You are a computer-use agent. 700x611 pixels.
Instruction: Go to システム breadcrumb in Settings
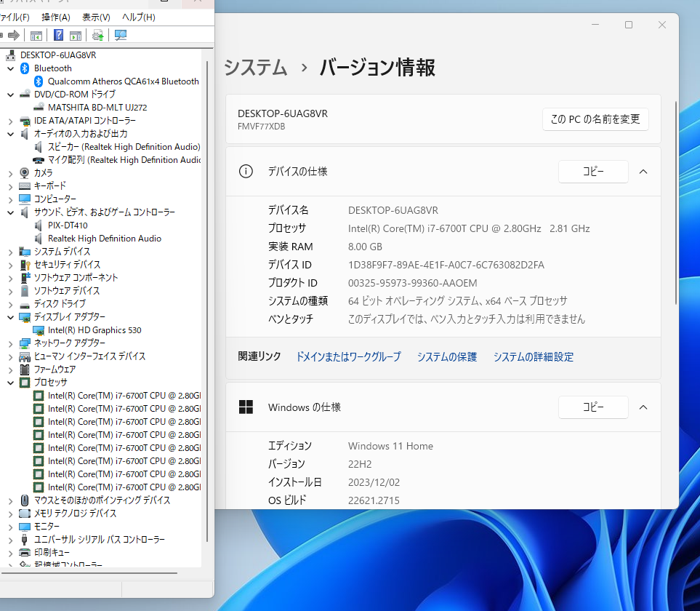[x=255, y=68]
